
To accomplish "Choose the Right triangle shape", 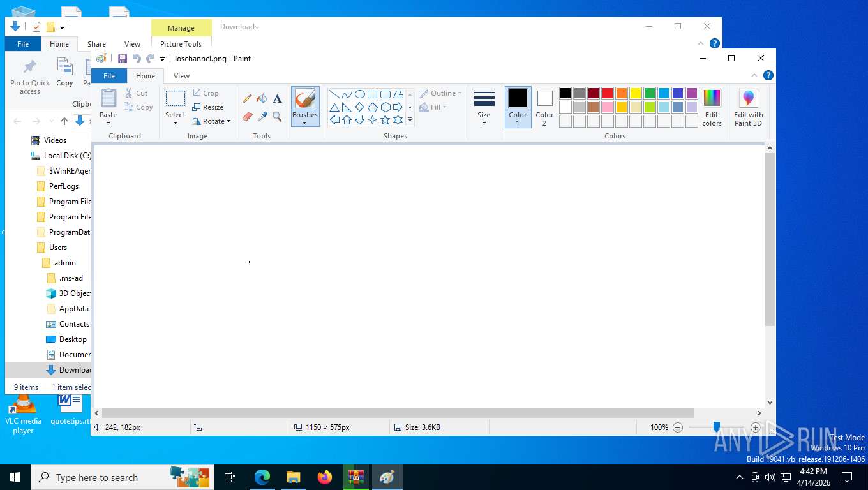I will tap(347, 107).
